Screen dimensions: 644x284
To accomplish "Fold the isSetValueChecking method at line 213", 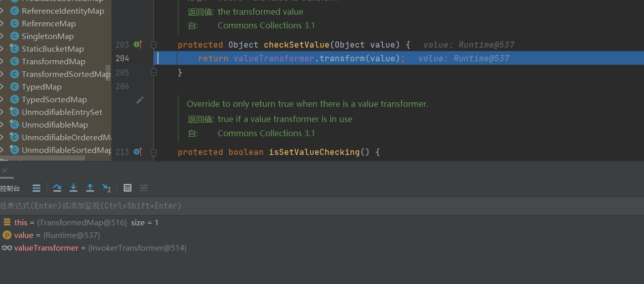I will click(x=154, y=152).
